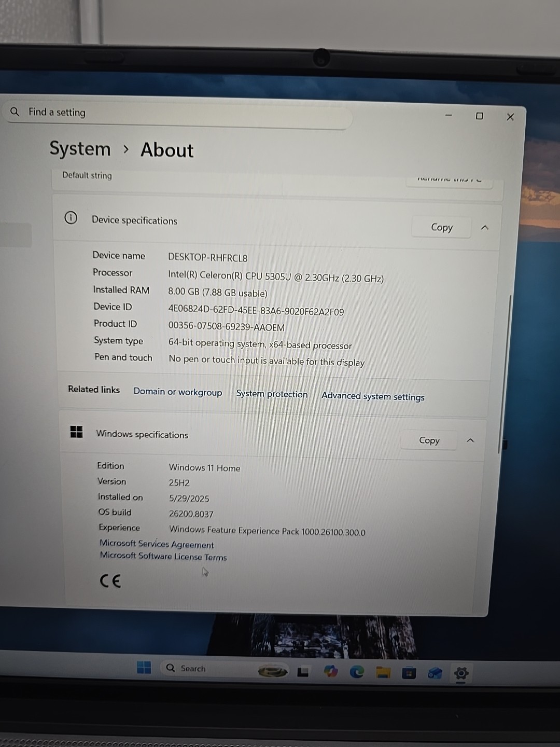Click the taskbar search highlight image
The height and width of the screenshot is (747, 560).
pos(273,671)
